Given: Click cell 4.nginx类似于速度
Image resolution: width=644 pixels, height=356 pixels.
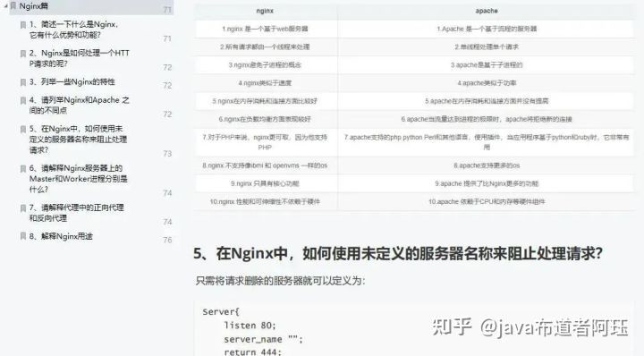Looking at the screenshot, I should point(265,83).
